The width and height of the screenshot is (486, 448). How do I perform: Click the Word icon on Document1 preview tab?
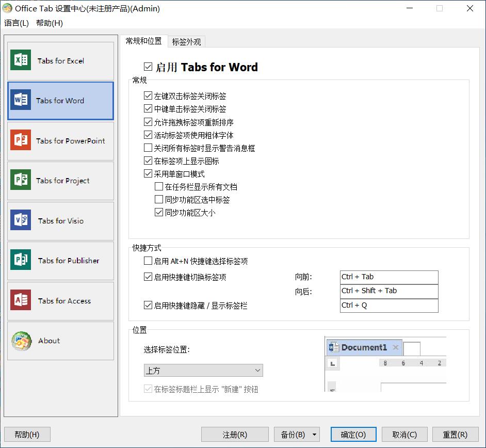[x=333, y=347]
